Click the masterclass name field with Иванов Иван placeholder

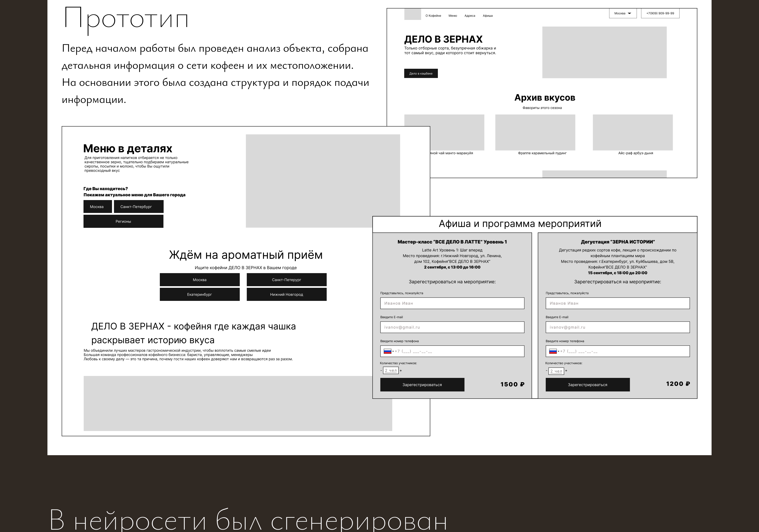click(452, 303)
